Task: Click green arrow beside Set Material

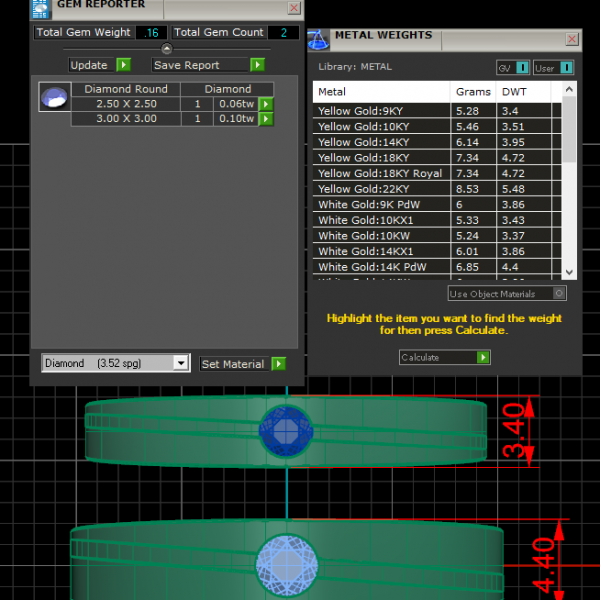Action: (278, 364)
